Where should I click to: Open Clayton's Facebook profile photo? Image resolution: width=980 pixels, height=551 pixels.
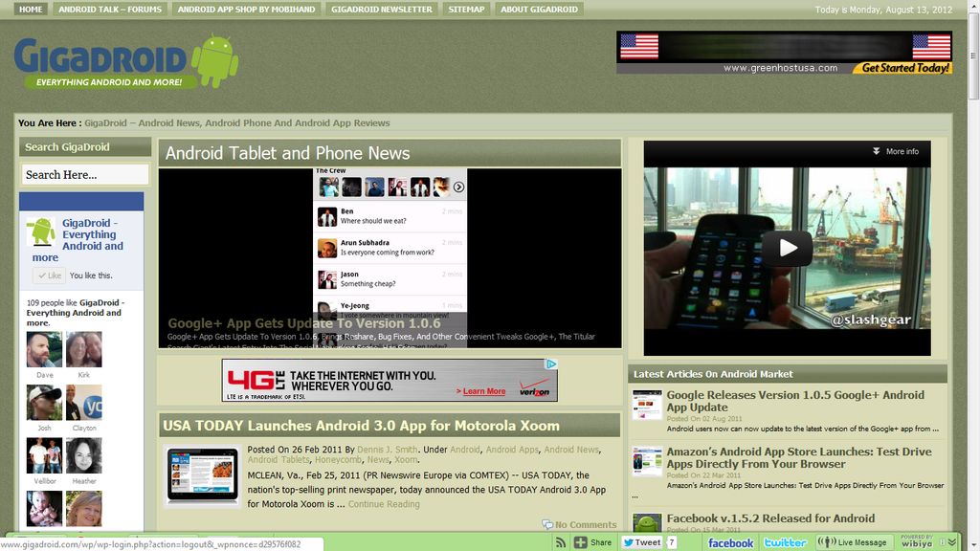84,403
